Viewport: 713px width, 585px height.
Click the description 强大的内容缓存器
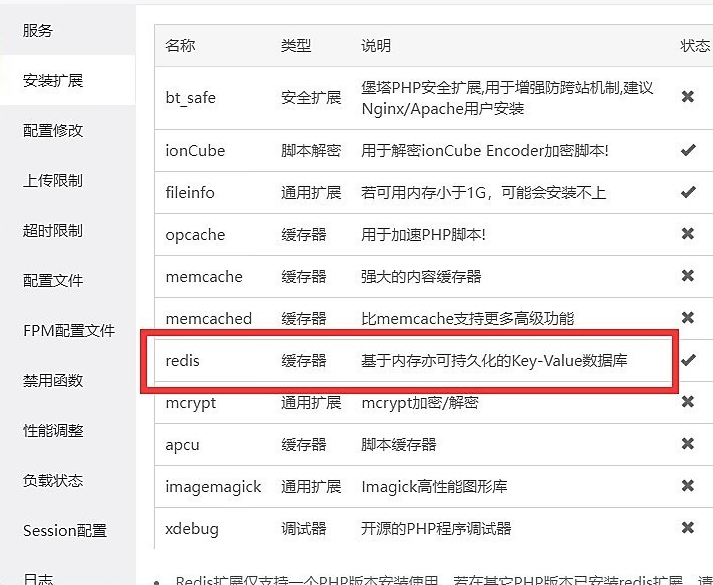coord(421,276)
